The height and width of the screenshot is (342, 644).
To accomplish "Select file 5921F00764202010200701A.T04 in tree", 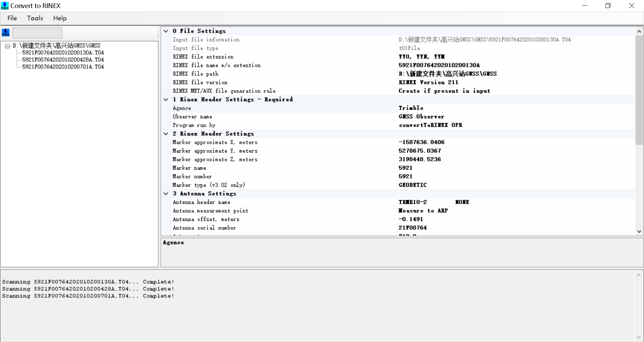I will pos(63,67).
